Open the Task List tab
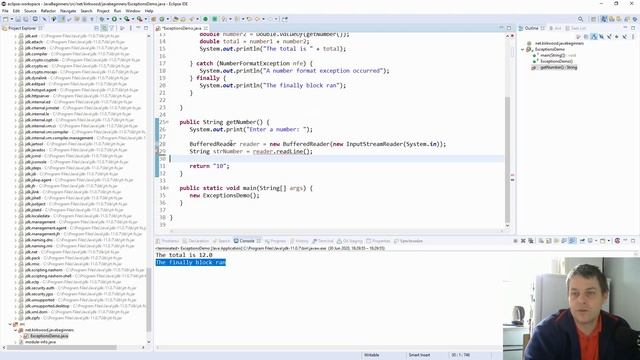This screenshot has width=640, height=360. [576, 28]
